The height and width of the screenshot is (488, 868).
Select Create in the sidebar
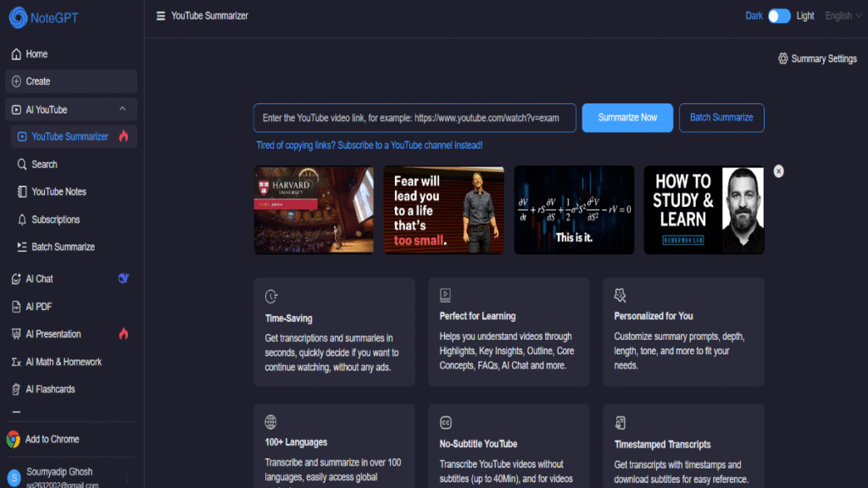(x=71, y=81)
